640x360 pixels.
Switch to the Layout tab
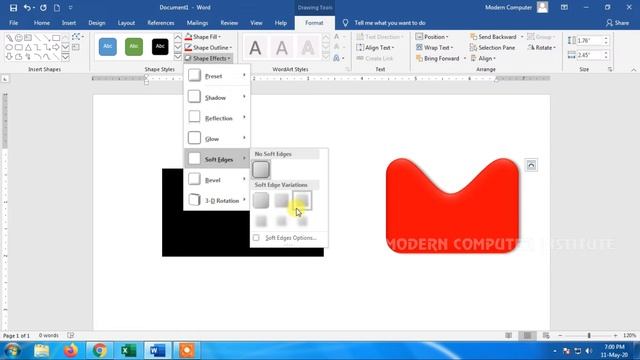tap(126, 23)
